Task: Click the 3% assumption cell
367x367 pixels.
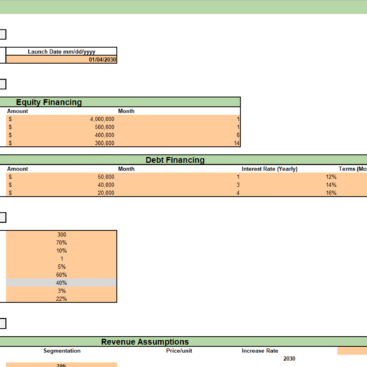Action: point(61,291)
